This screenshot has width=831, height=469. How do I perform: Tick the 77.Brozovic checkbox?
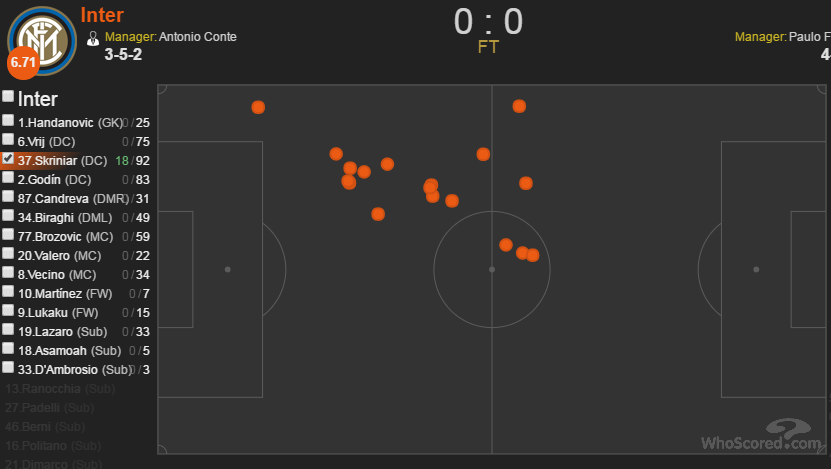[8, 234]
